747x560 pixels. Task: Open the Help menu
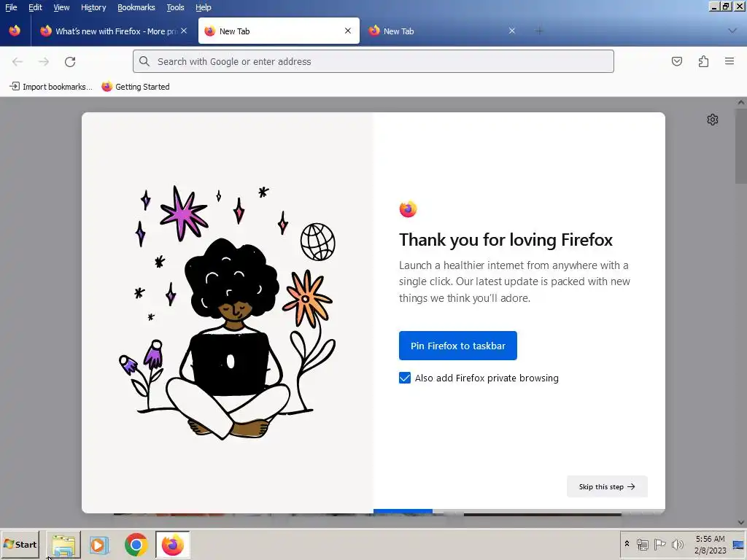coord(204,7)
